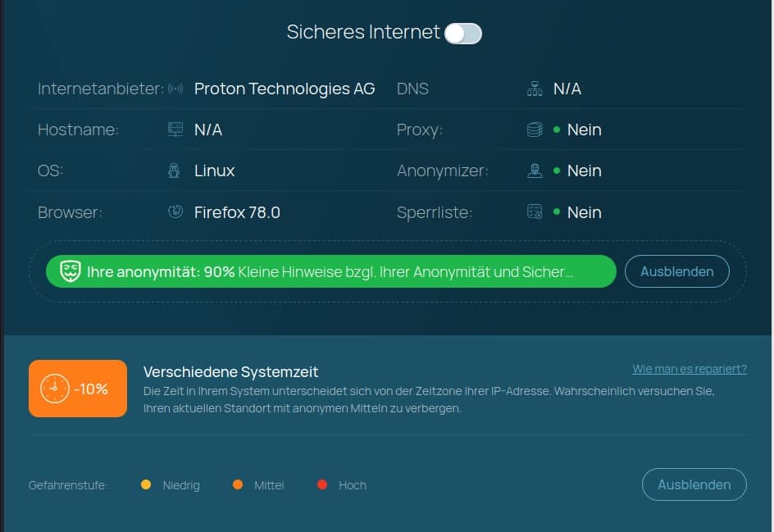Image resolution: width=774 pixels, height=532 pixels.
Task: Toggle the Sicheres Internet switch
Action: pos(463,33)
